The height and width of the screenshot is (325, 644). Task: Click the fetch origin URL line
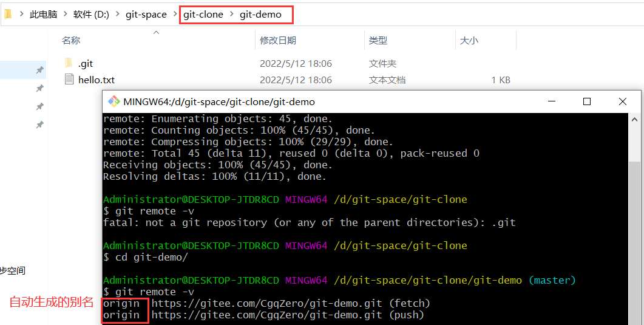pyautogui.click(x=266, y=304)
